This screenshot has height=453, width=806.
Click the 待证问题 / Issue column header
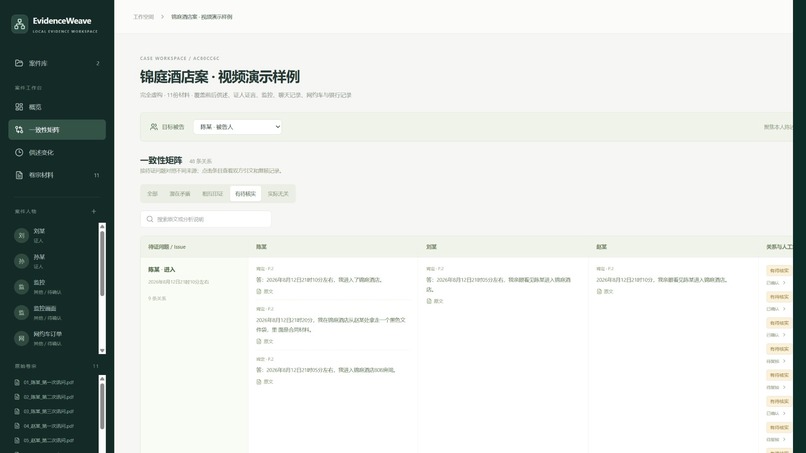tap(167, 247)
